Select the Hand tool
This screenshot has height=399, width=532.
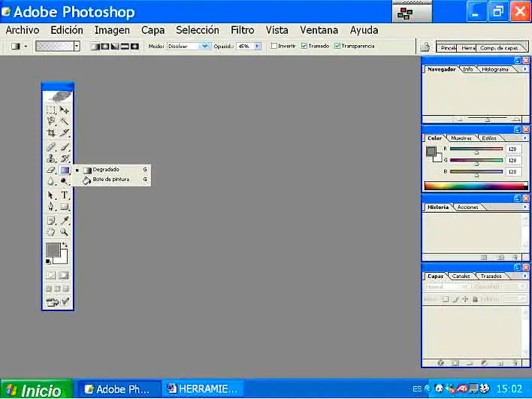point(51,232)
